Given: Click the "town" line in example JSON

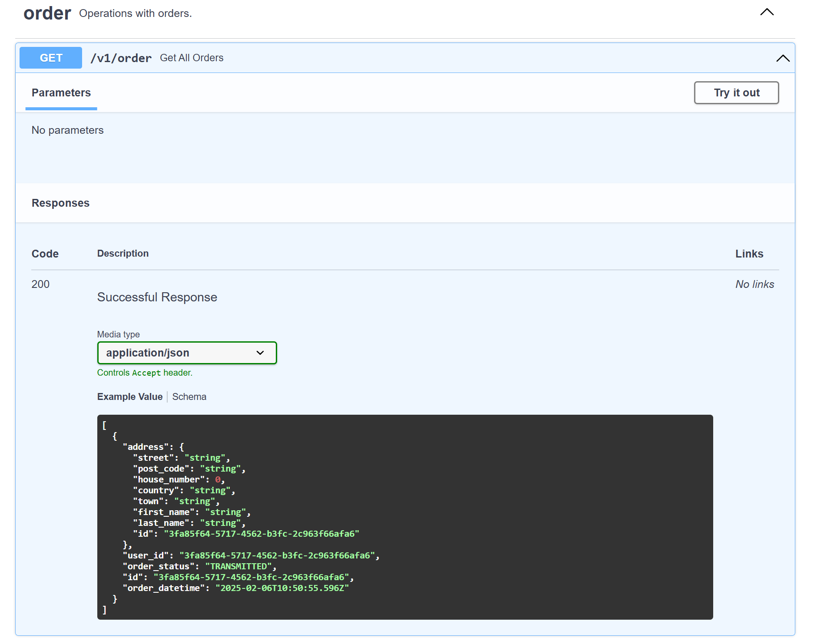Looking at the screenshot, I should (176, 501).
